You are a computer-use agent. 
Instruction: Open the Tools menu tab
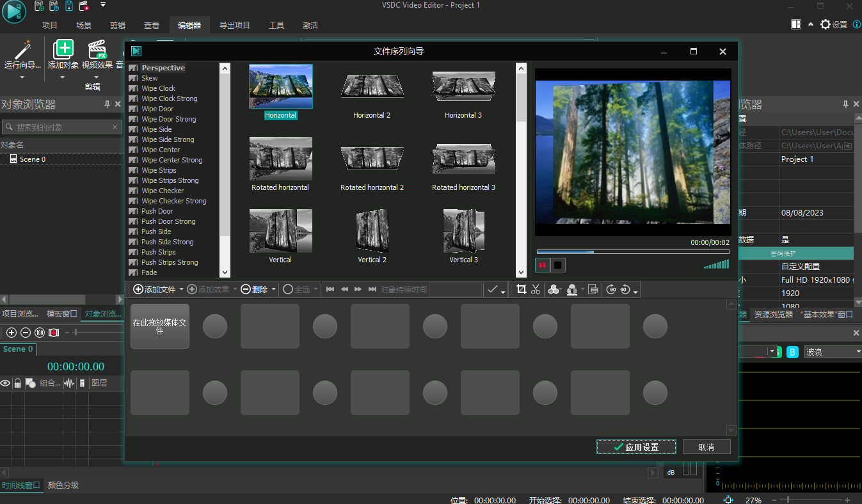click(x=276, y=26)
